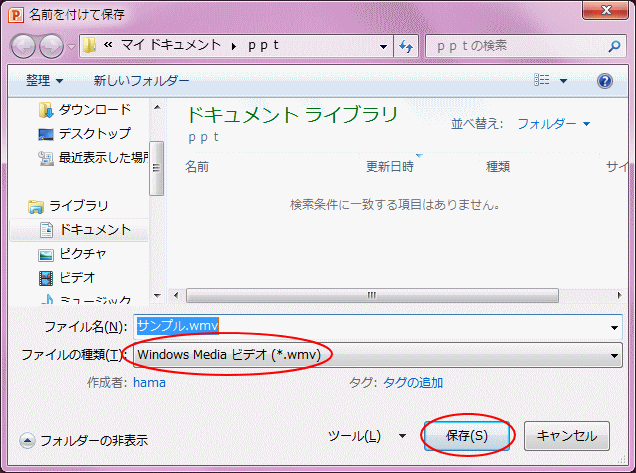Click the Back navigation arrow button
The height and width of the screenshot is (473, 636).
click(23, 46)
